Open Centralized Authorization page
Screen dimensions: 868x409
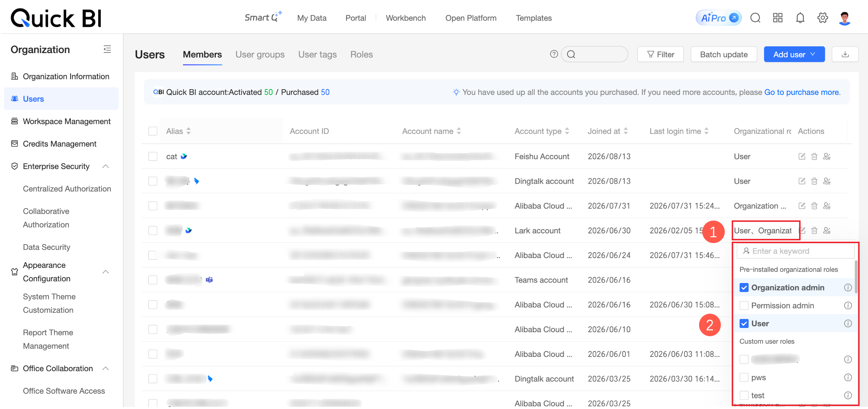[x=67, y=189]
